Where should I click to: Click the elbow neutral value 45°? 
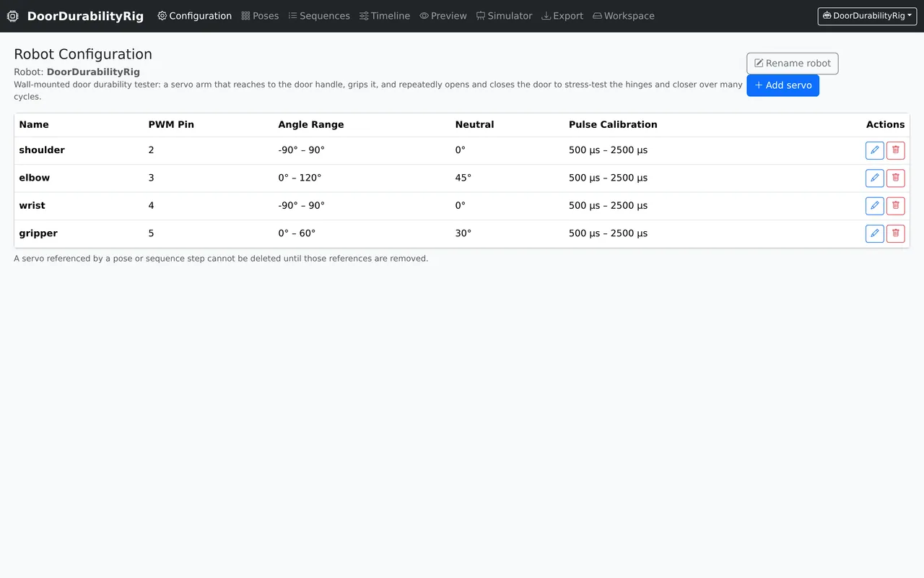pos(463,178)
